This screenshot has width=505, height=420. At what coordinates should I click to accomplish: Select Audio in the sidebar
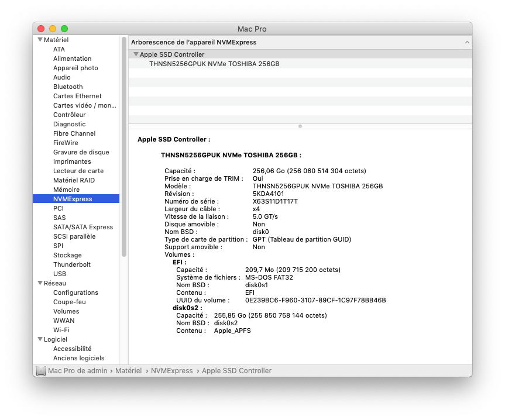62,77
